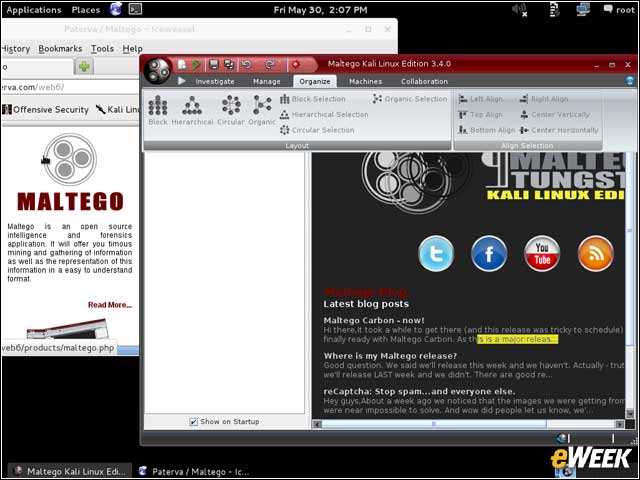
Task: Save graph using the disk icon
Action: tap(214, 64)
